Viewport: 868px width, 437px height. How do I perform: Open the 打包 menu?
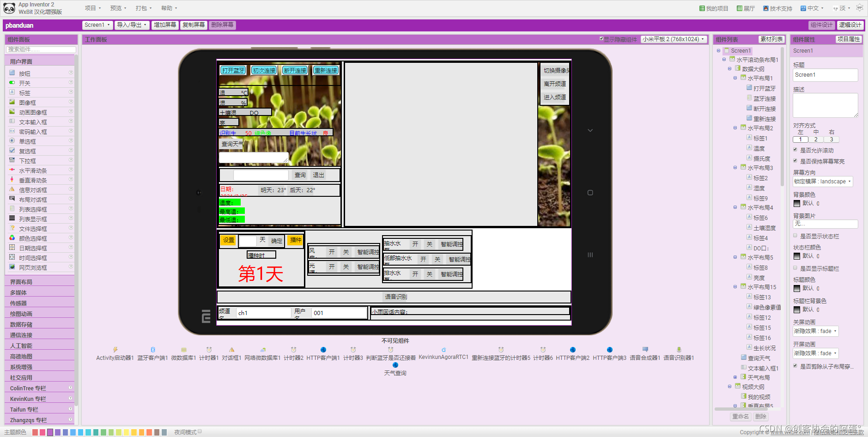coord(144,8)
